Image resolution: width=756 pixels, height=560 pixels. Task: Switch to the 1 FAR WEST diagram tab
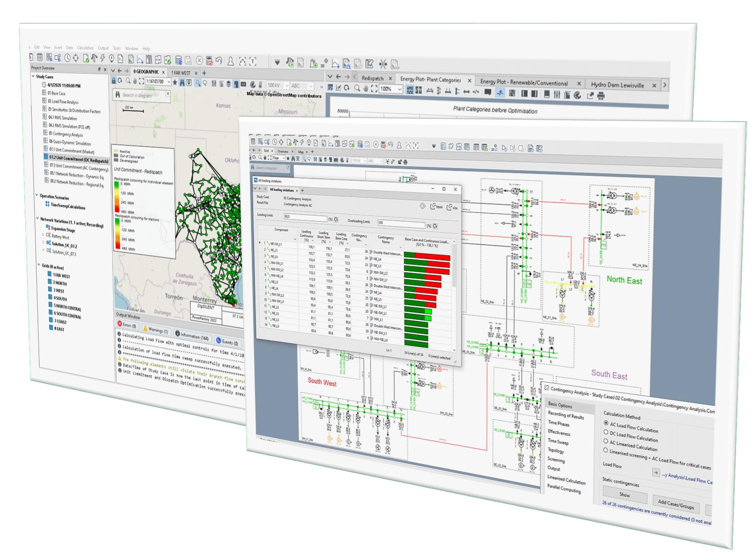pyautogui.click(x=181, y=73)
